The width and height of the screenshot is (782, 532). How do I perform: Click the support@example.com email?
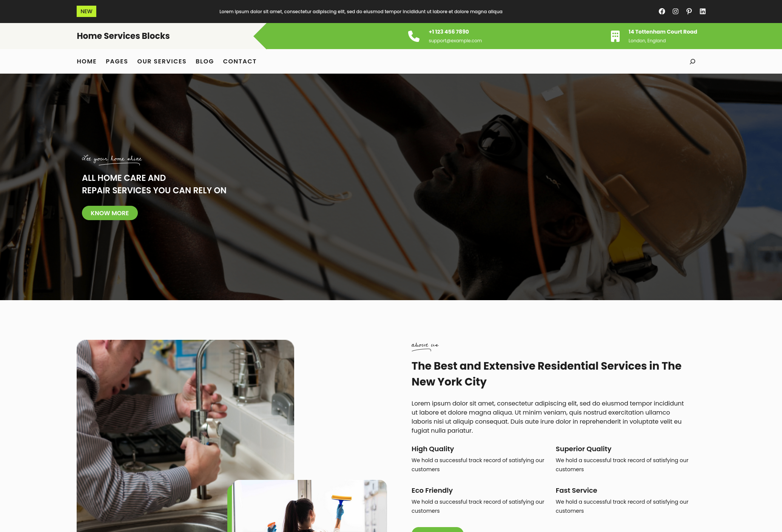tap(455, 41)
